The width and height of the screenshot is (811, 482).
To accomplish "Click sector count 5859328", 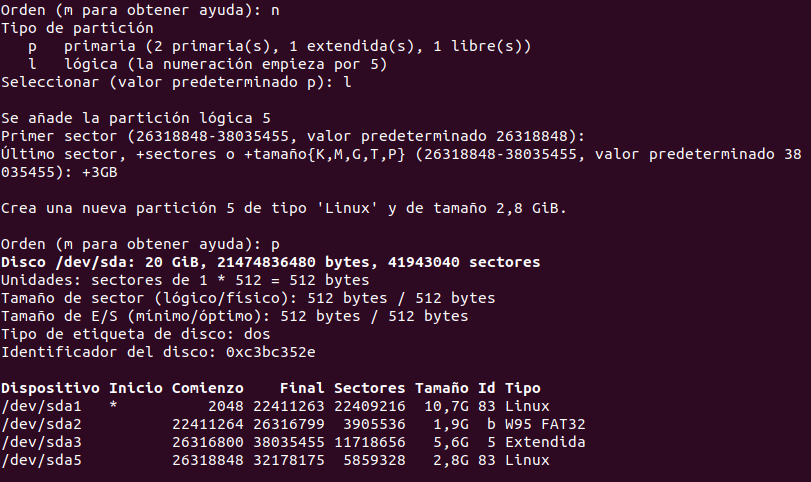I will pos(374,460).
